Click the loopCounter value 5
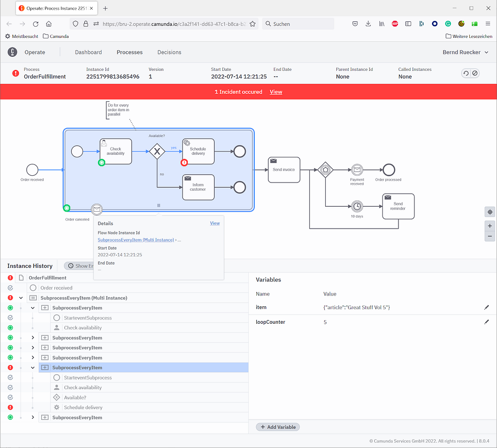The height and width of the screenshot is (448, 497). (325, 322)
